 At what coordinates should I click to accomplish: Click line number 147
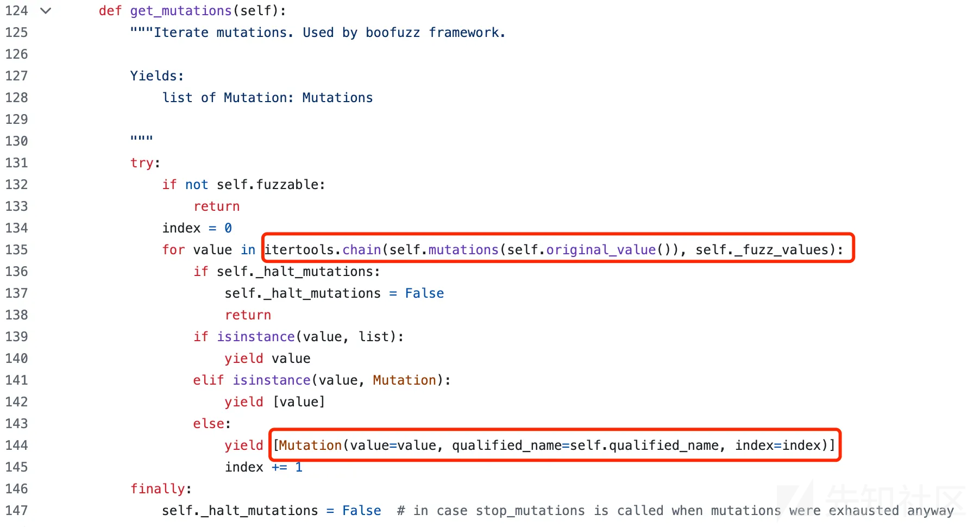click(x=16, y=510)
